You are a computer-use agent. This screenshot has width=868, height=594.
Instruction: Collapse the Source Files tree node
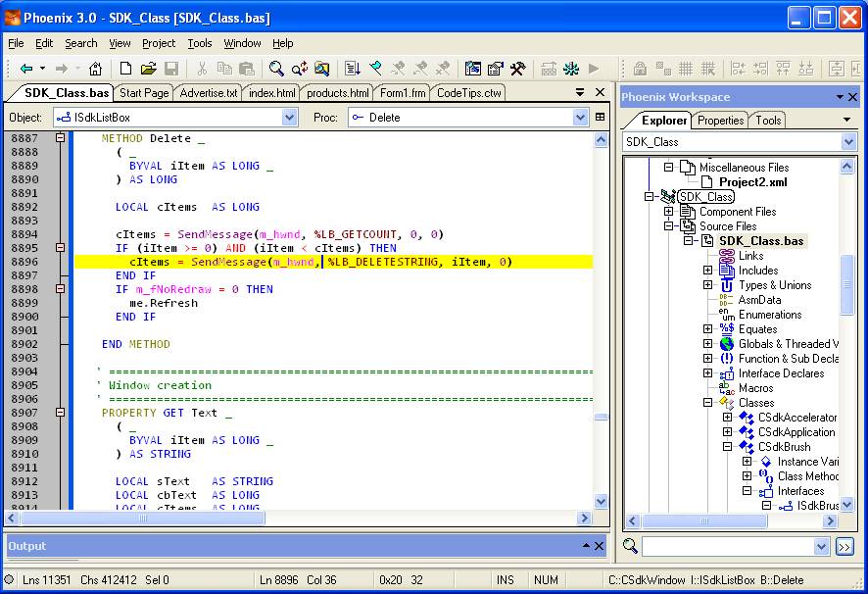coord(668,226)
